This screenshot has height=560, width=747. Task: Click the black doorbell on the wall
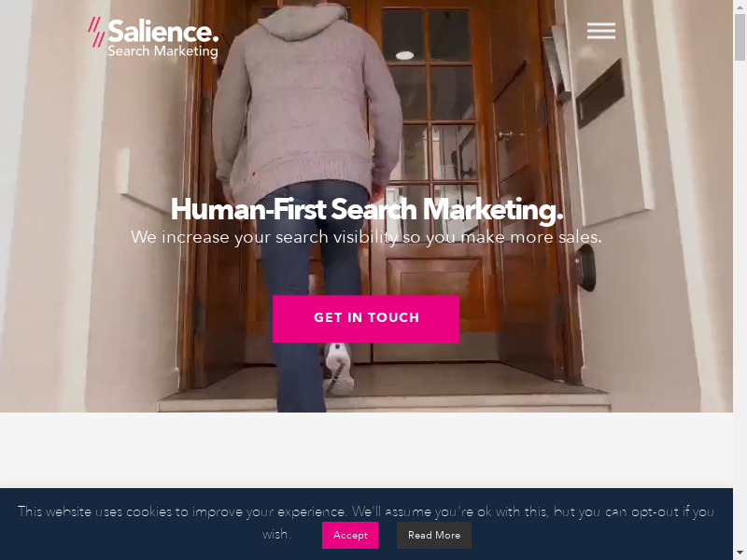click(x=585, y=268)
